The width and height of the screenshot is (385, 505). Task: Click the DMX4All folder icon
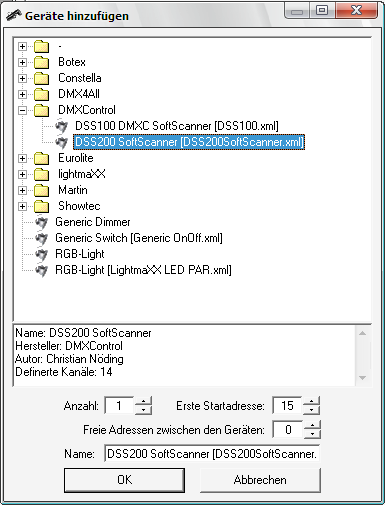[42, 94]
